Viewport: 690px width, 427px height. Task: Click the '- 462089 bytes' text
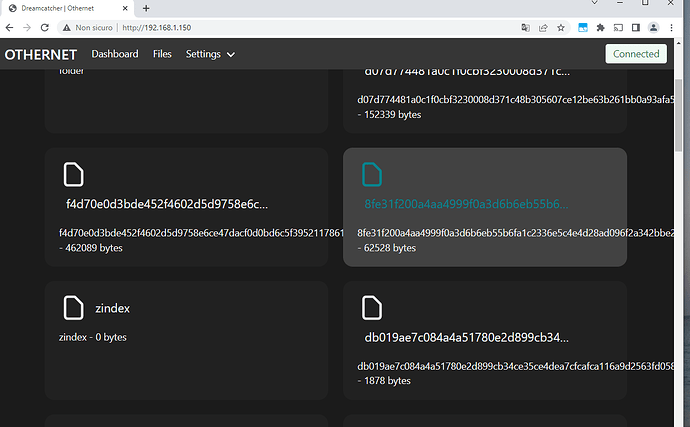pos(91,248)
